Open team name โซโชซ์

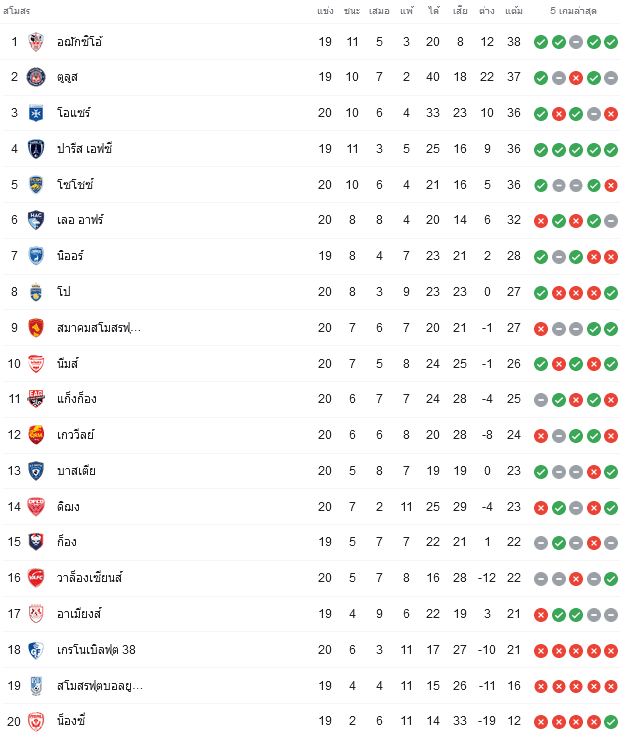click(x=75, y=184)
